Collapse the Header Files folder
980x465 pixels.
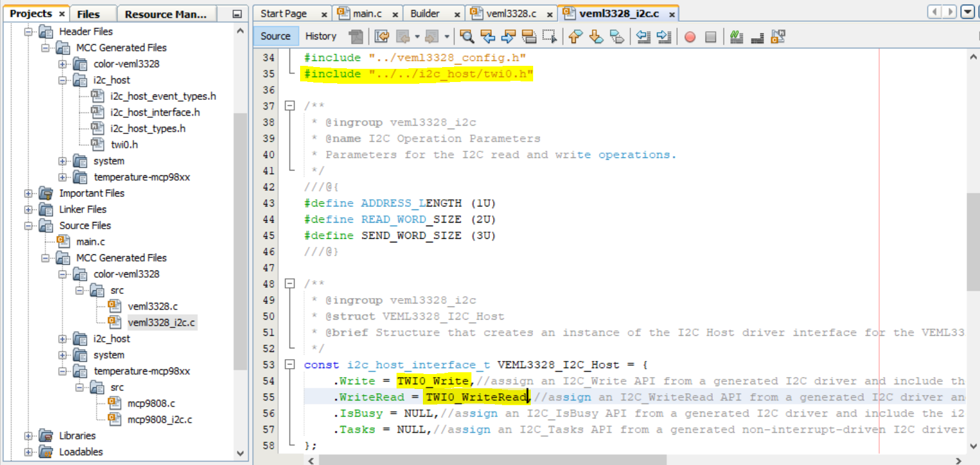tap(28, 31)
